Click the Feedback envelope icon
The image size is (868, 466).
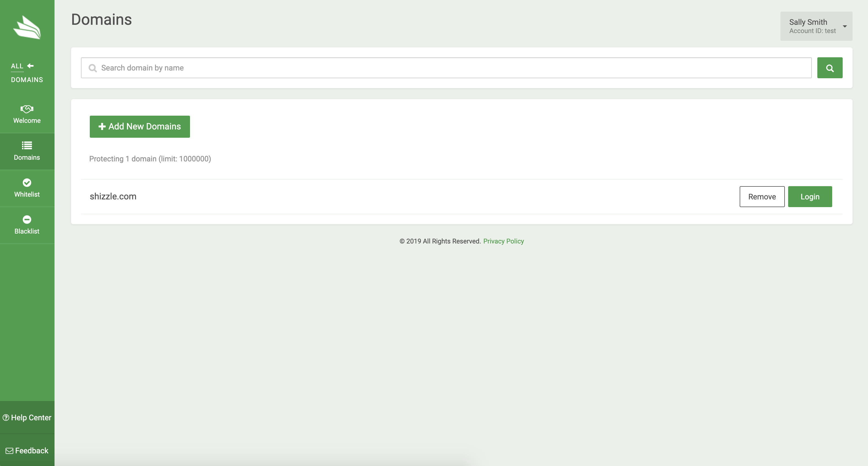[9, 451]
